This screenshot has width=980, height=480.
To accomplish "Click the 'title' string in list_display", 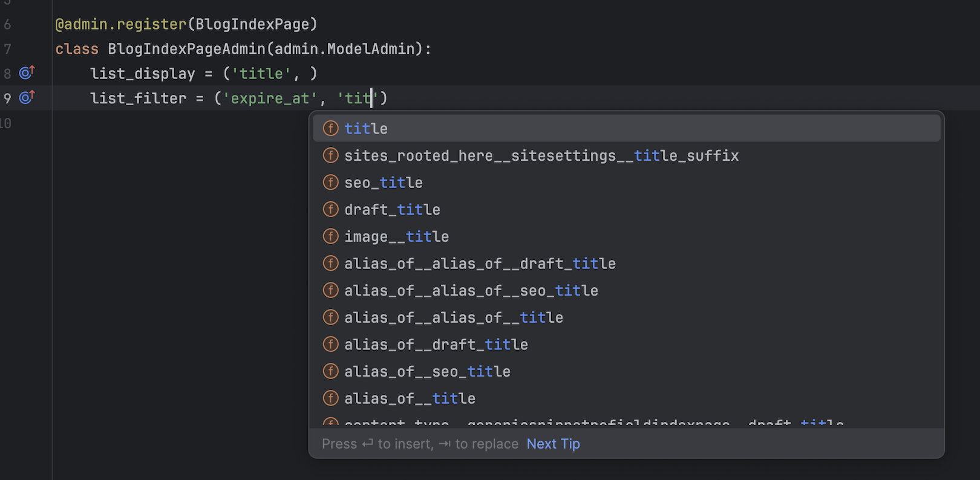I will pyautogui.click(x=261, y=74).
